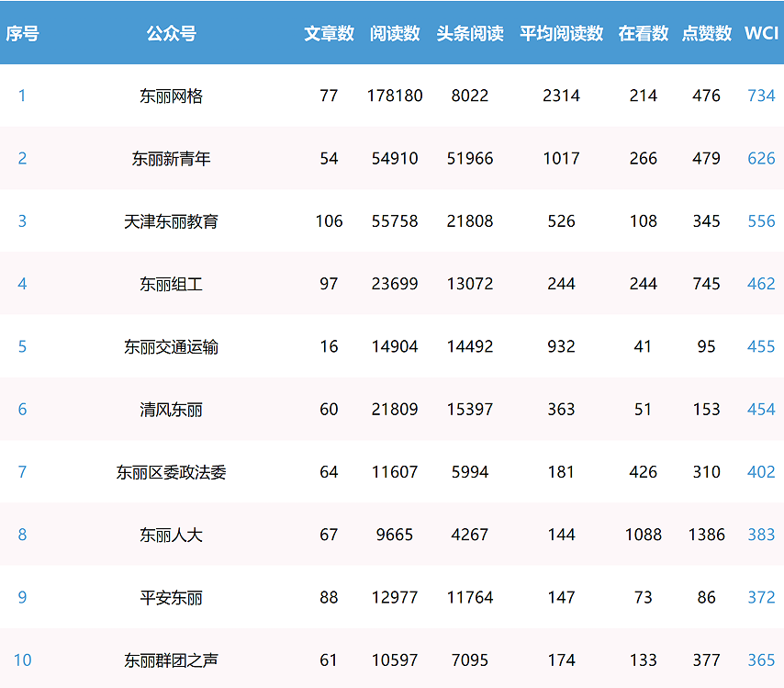Click 在看数 value 1088

(x=643, y=535)
